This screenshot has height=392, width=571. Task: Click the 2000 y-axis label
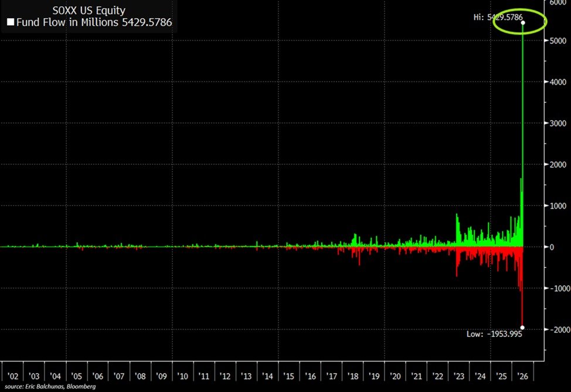tap(558, 165)
